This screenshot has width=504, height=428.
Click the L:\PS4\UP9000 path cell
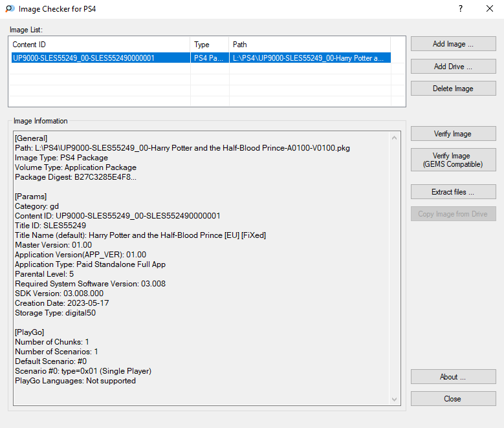[x=310, y=58]
